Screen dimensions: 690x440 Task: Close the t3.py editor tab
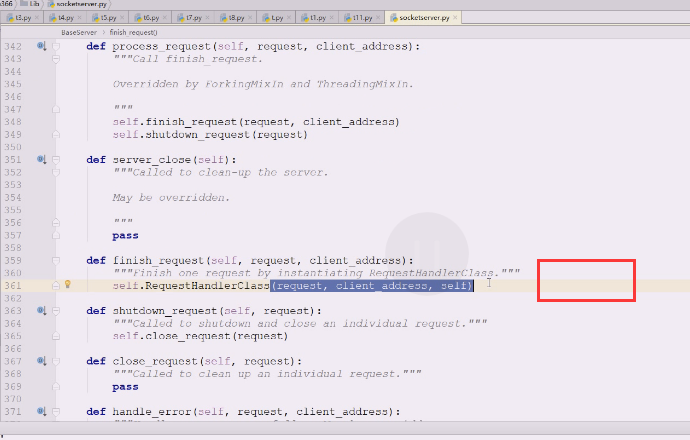[x=37, y=18]
